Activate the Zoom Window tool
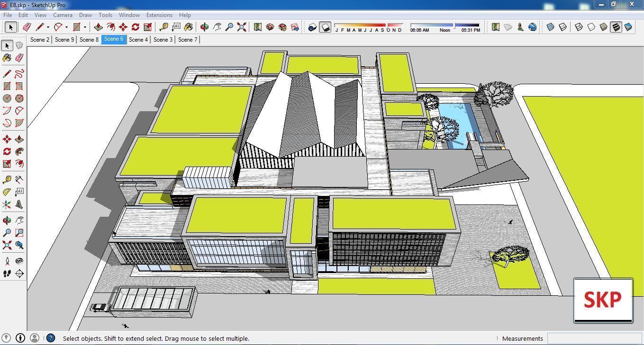Image resolution: width=644 pixels, height=345 pixels. 19,233
